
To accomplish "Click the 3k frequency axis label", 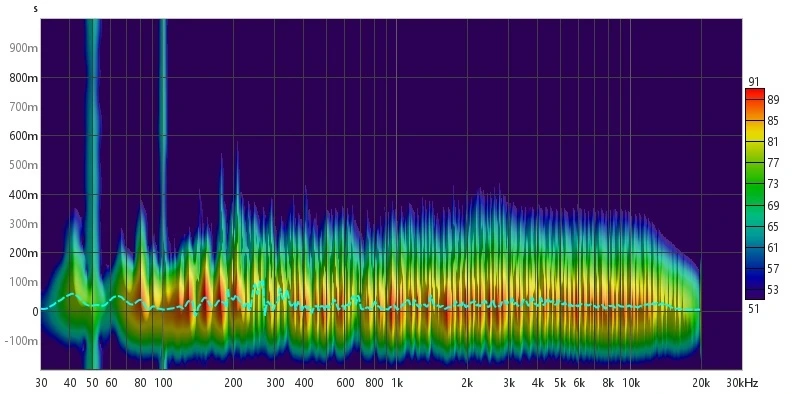I will [x=509, y=383].
